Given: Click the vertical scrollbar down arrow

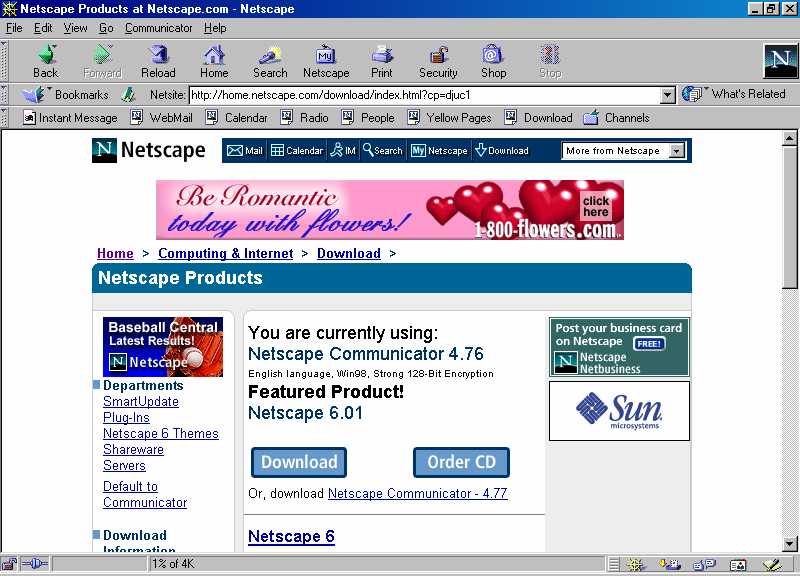Looking at the screenshot, I should [790, 544].
